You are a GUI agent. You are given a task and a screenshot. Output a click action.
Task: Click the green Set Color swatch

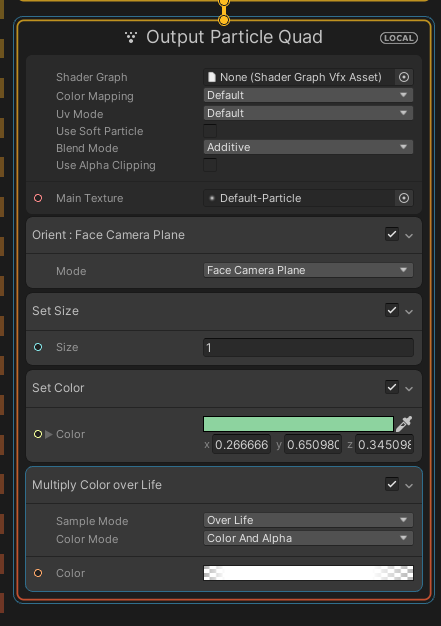click(x=298, y=424)
